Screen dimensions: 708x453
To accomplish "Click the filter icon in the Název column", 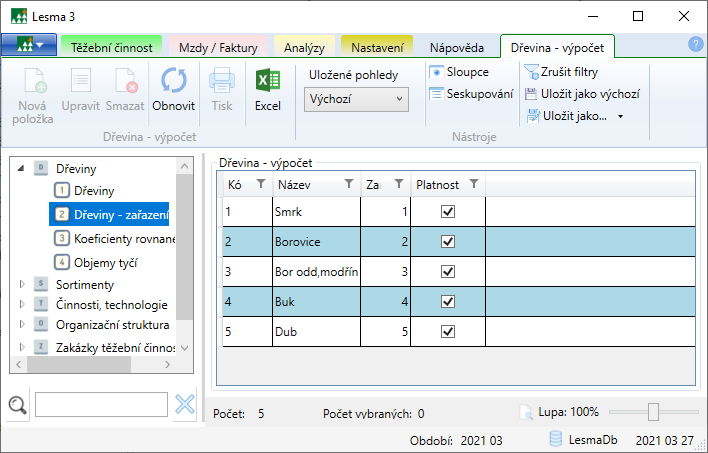I will point(348,184).
